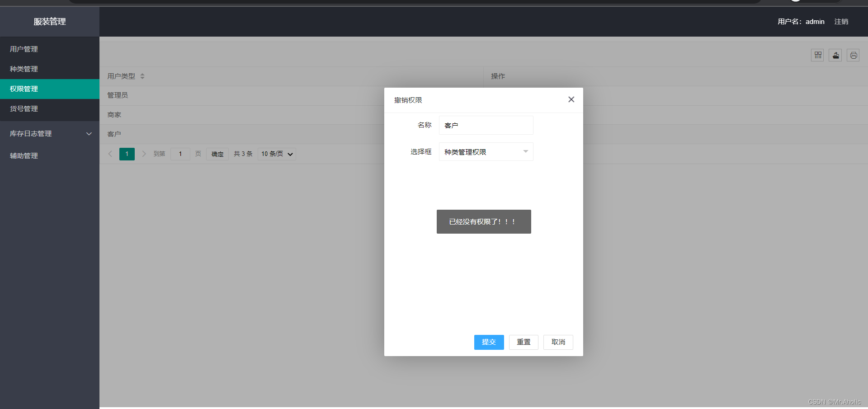This screenshot has height=409, width=868.
Task: Click the 提交 submit button
Action: coord(489,342)
